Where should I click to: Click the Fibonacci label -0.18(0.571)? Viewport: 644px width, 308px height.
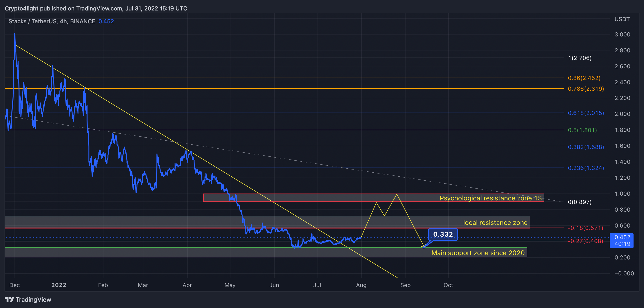(x=585, y=228)
